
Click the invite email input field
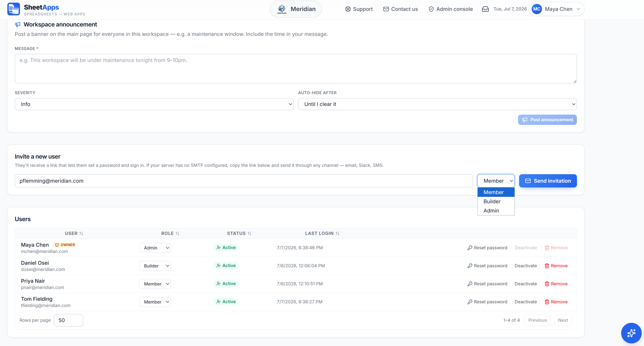tap(244, 181)
